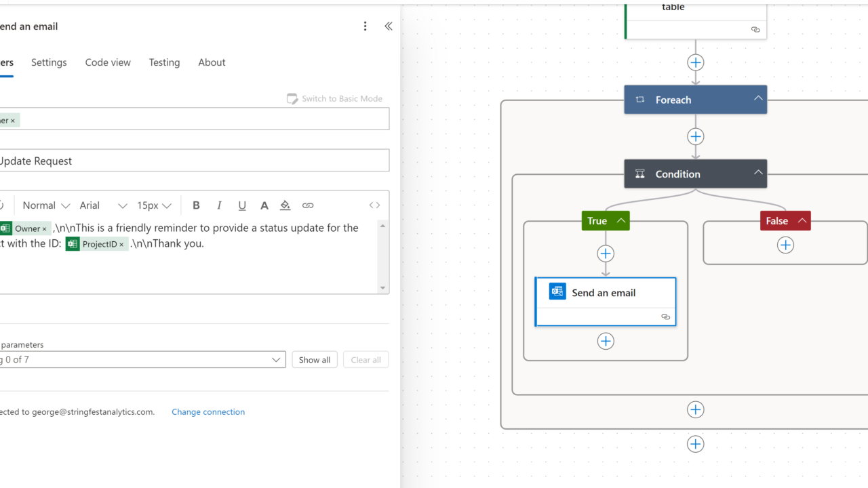868x488 pixels.
Task: Click the body editor scroll-up arrow
Action: point(383,226)
